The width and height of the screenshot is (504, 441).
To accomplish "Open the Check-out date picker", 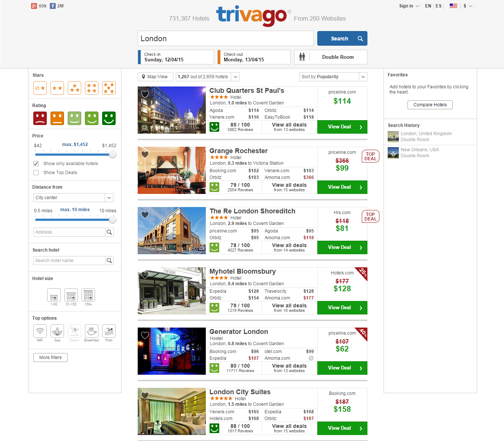I will [254, 57].
